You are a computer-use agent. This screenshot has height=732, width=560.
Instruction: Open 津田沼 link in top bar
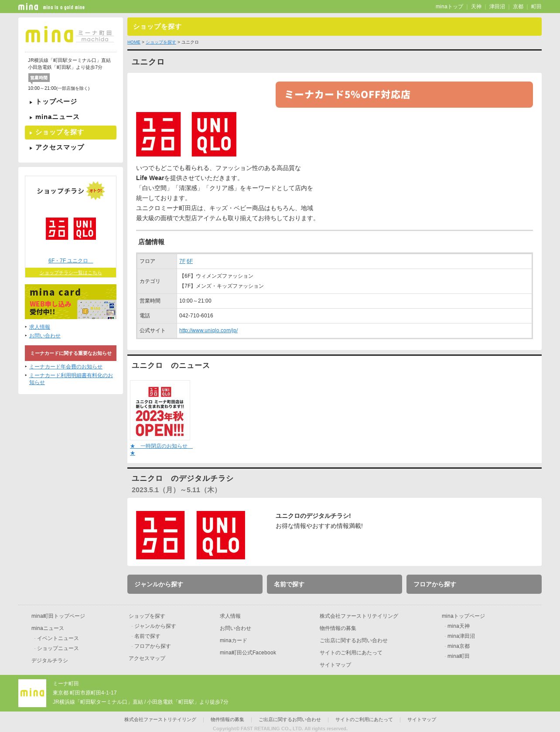point(497,7)
